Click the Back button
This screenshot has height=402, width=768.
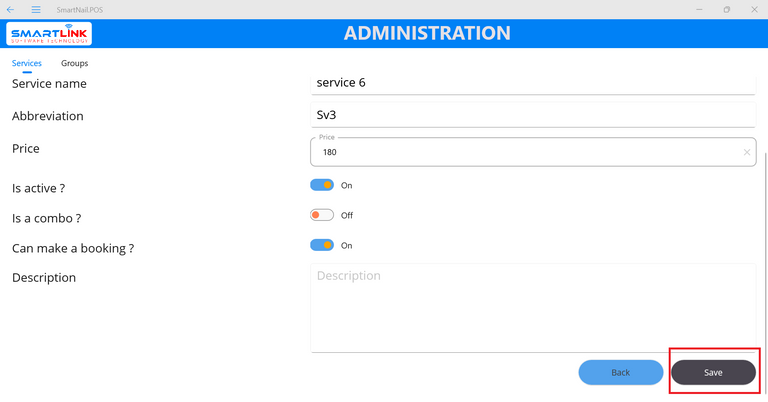[x=620, y=372]
